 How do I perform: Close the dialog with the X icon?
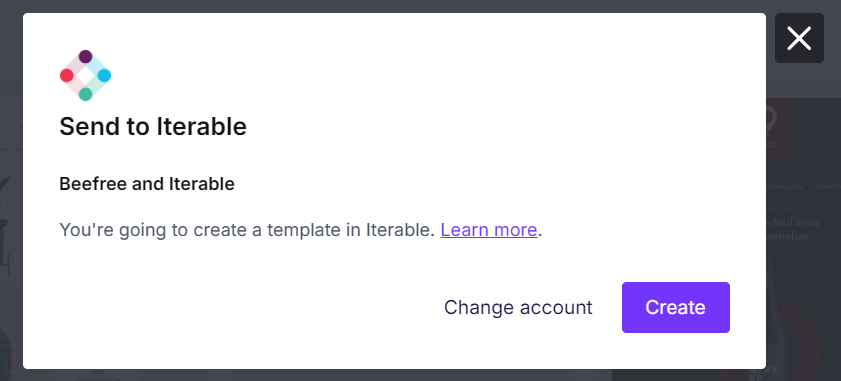[x=799, y=38]
